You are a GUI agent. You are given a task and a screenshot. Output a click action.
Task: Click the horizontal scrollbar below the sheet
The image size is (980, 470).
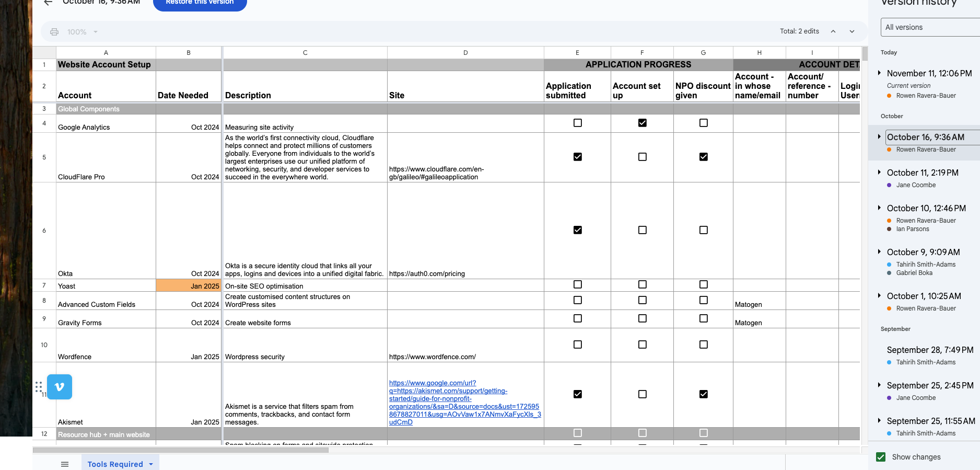pos(181,450)
